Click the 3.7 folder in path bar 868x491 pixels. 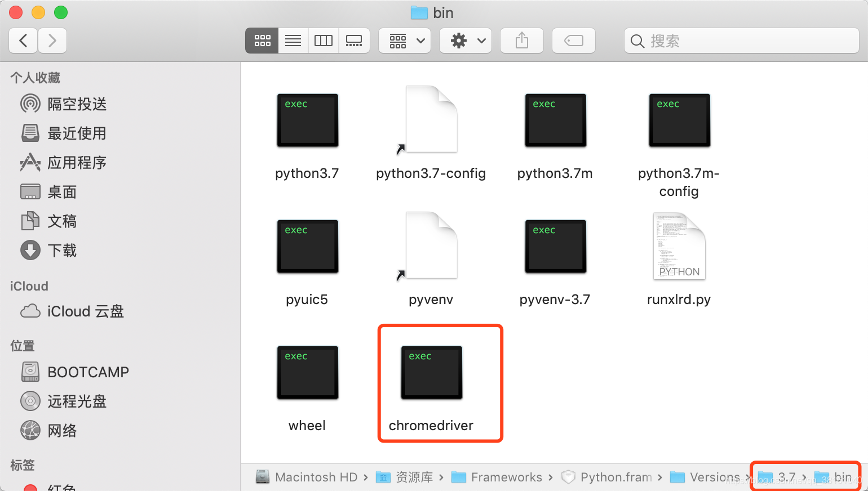click(777, 477)
